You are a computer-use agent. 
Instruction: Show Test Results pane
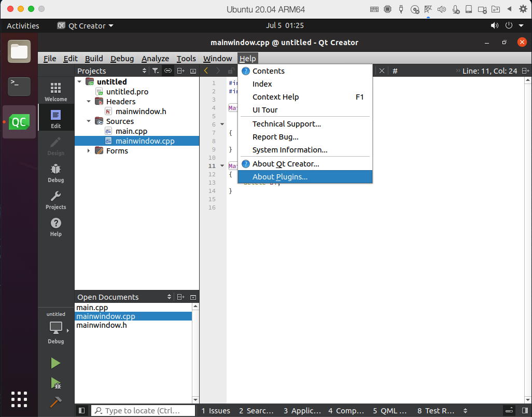(436, 411)
